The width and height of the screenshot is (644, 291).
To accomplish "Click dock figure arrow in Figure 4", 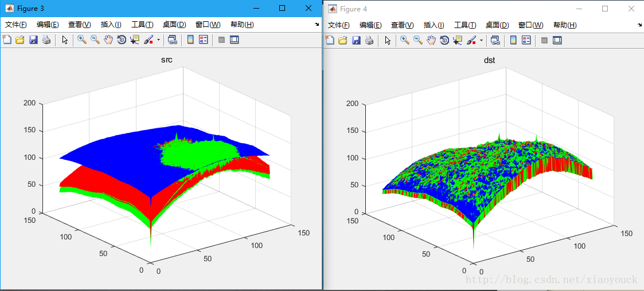I will (x=639, y=25).
